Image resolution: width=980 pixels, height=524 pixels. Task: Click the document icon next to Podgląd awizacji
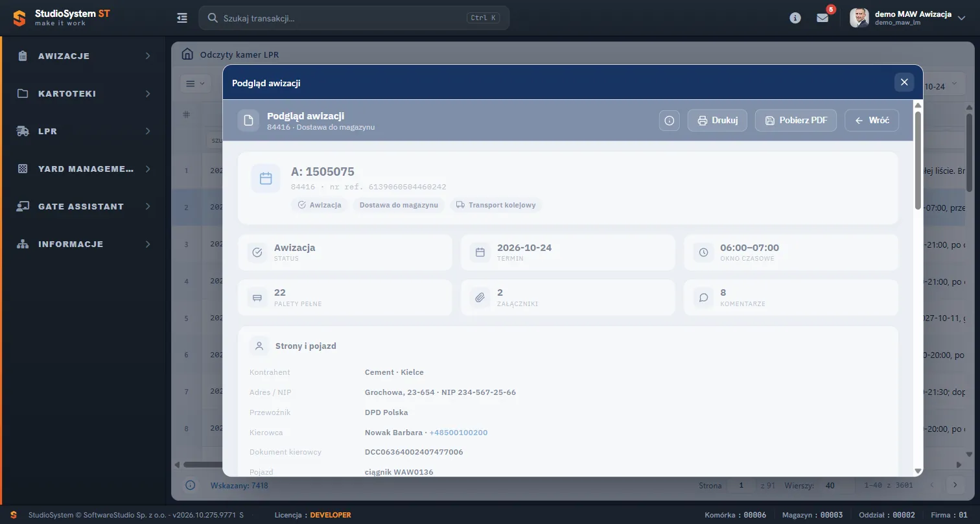pos(248,121)
